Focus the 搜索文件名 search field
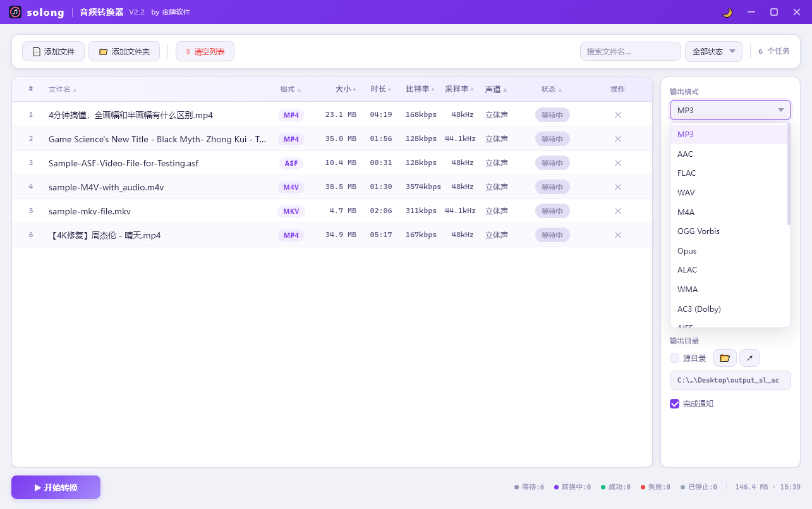 629,52
